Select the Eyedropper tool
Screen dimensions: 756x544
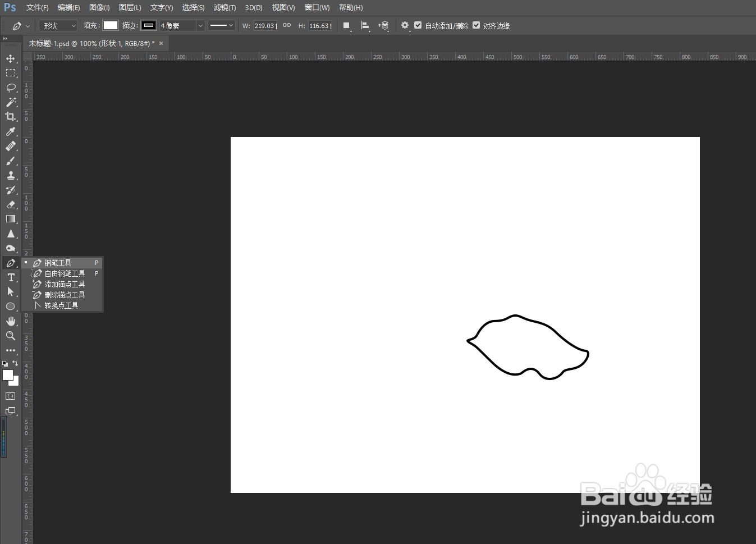coord(11,131)
